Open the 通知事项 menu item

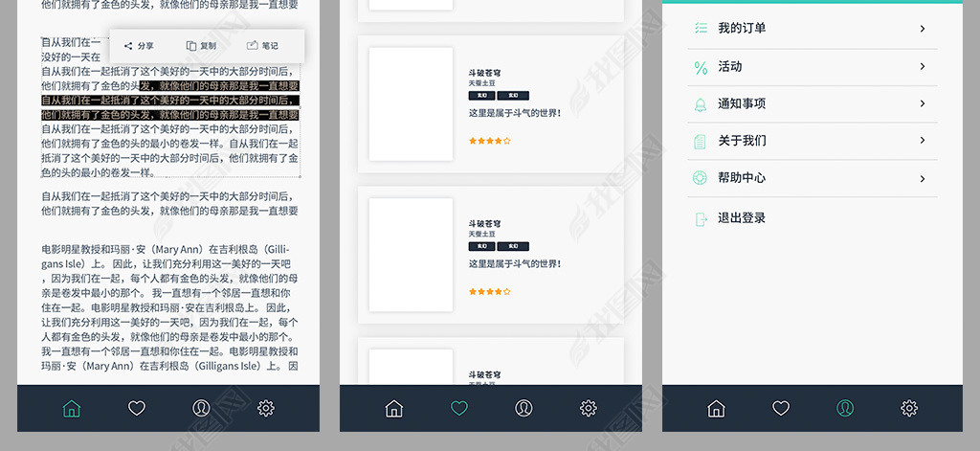click(x=742, y=104)
